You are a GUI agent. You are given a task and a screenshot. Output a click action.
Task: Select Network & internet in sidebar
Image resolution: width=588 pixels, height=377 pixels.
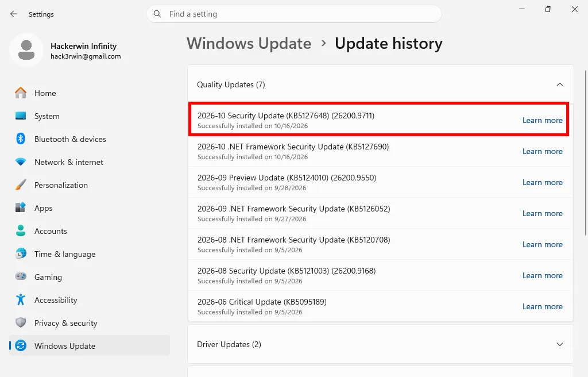click(x=89, y=162)
